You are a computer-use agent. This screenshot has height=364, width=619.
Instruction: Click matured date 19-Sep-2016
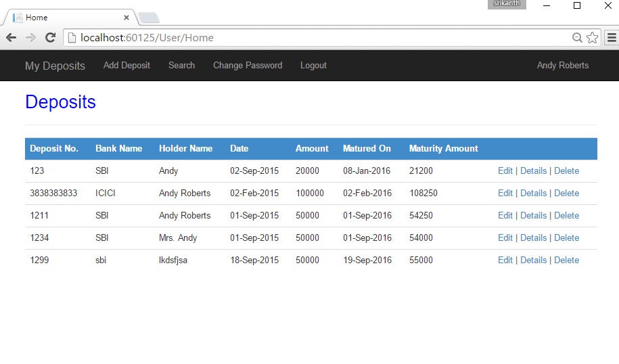click(367, 260)
